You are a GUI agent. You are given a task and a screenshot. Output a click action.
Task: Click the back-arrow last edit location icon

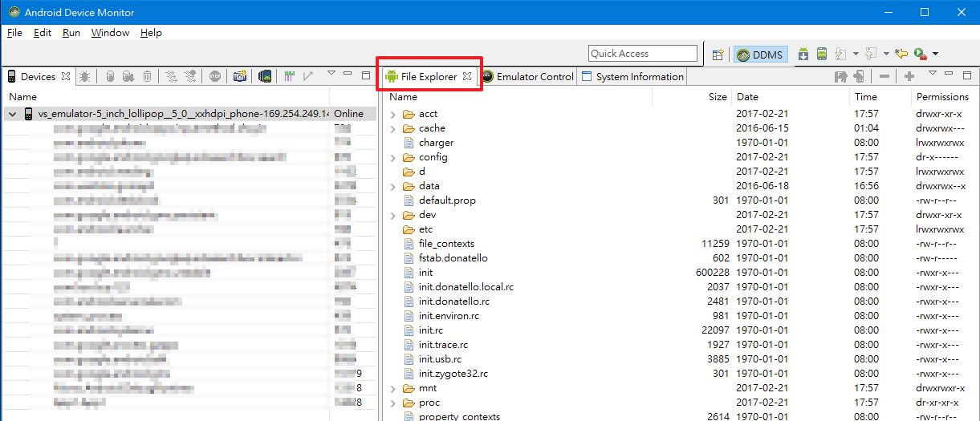901,54
